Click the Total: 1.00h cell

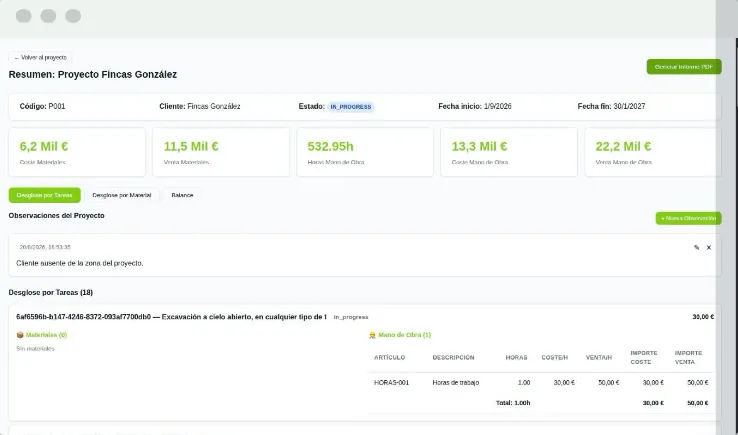click(x=513, y=403)
